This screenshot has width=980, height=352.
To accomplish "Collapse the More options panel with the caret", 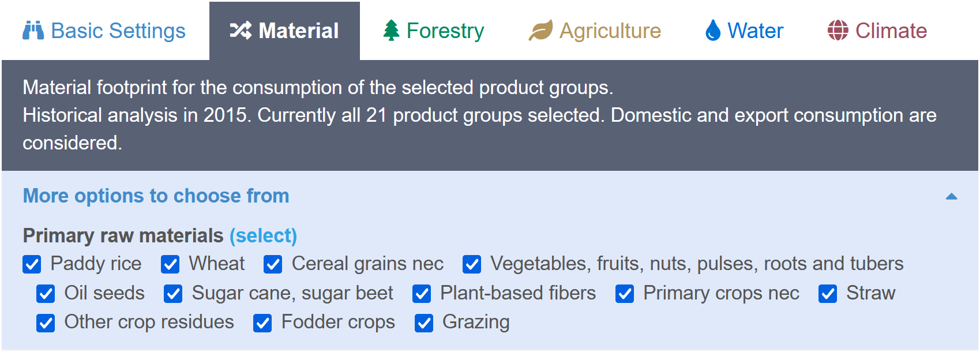I will click(952, 197).
